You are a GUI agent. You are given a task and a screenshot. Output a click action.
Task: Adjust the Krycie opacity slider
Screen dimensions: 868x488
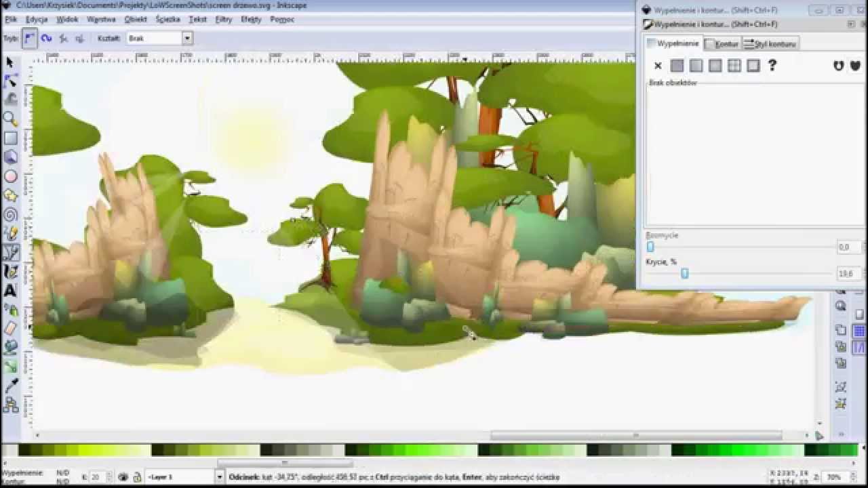click(x=684, y=274)
